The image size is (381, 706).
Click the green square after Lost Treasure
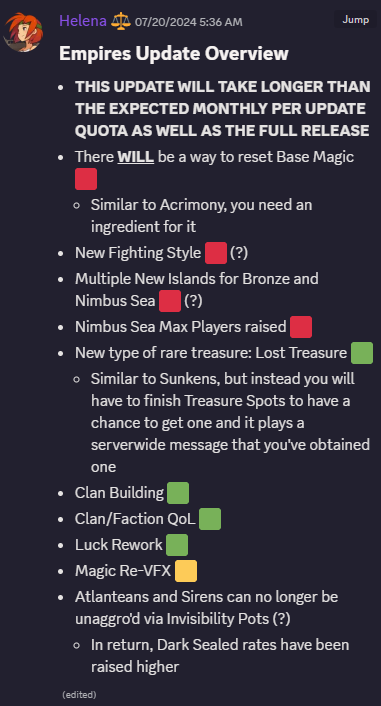click(362, 353)
